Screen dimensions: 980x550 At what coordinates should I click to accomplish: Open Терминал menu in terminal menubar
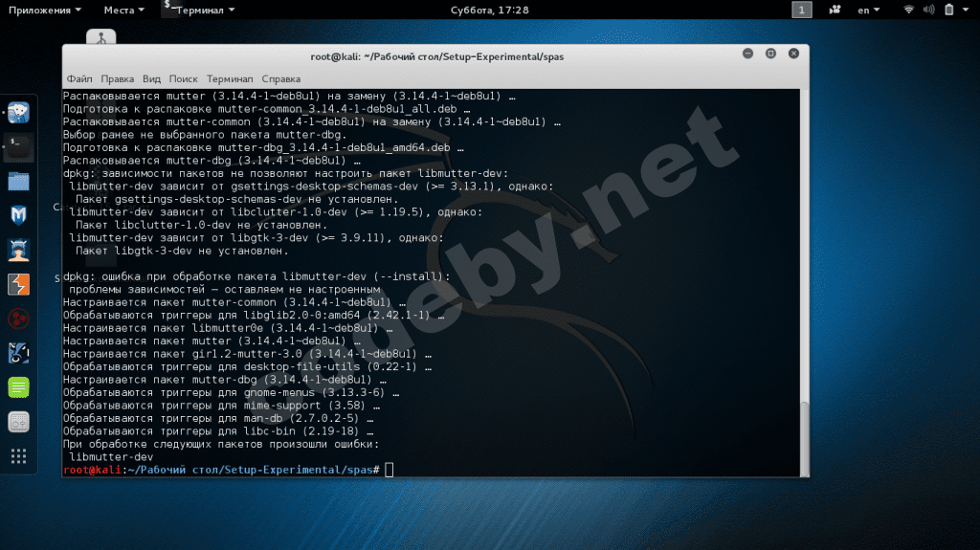coord(230,78)
